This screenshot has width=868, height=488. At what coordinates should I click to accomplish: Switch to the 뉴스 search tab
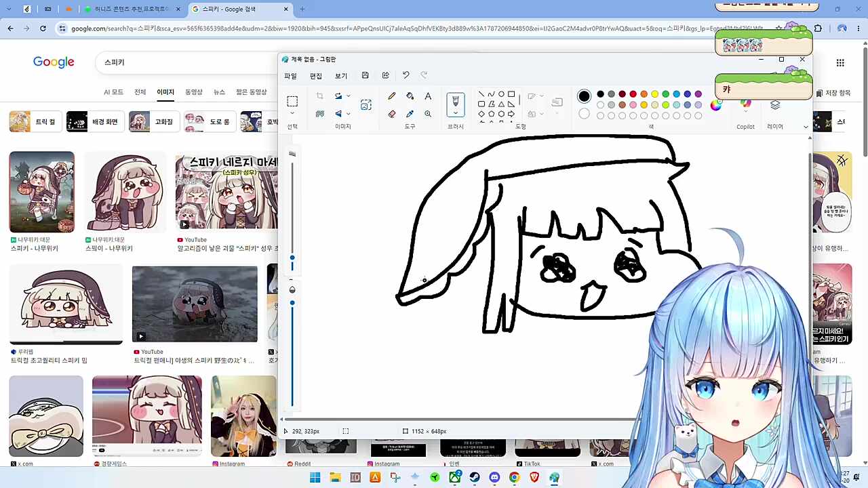219,92
